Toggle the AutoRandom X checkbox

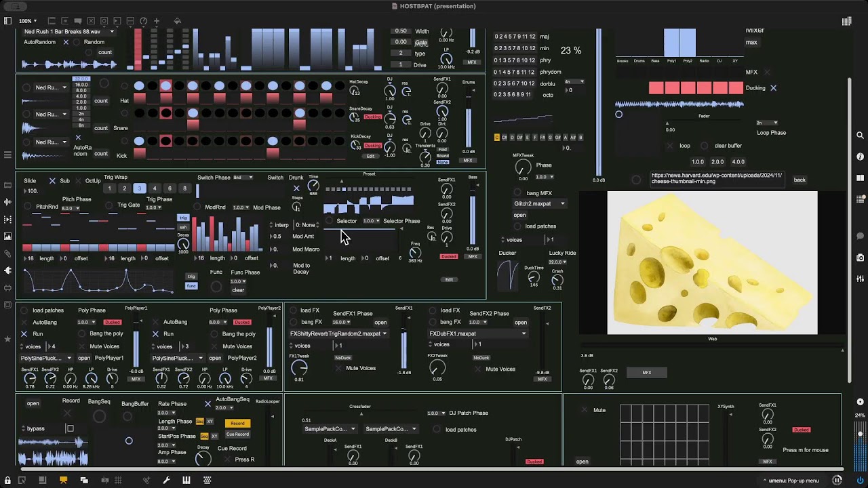[x=66, y=42]
